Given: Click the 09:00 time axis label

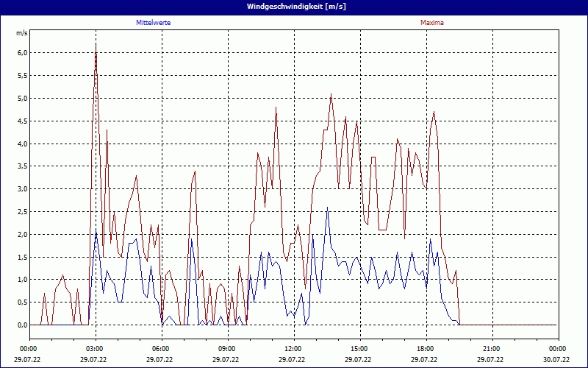Looking at the screenshot, I should click(x=226, y=349).
